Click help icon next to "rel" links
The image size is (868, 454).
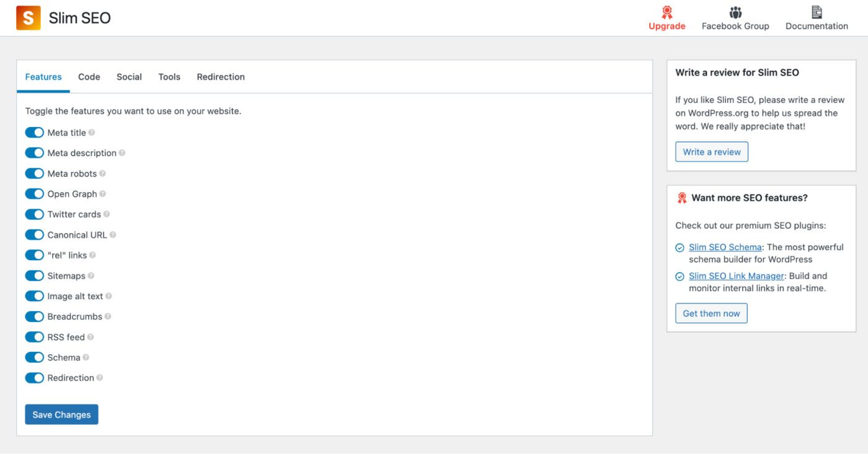click(92, 255)
